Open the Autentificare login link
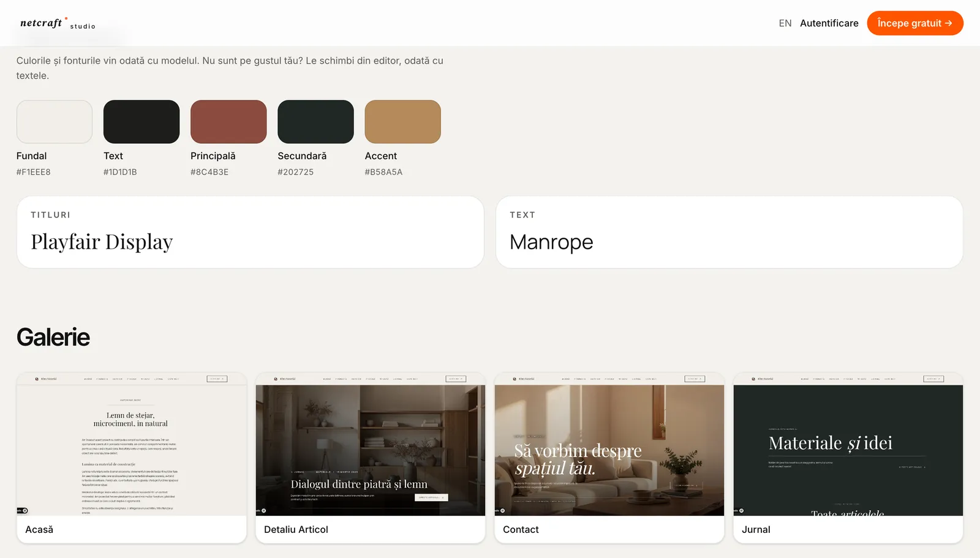The width and height of the screenshot is (980, 558). (829, 23)
